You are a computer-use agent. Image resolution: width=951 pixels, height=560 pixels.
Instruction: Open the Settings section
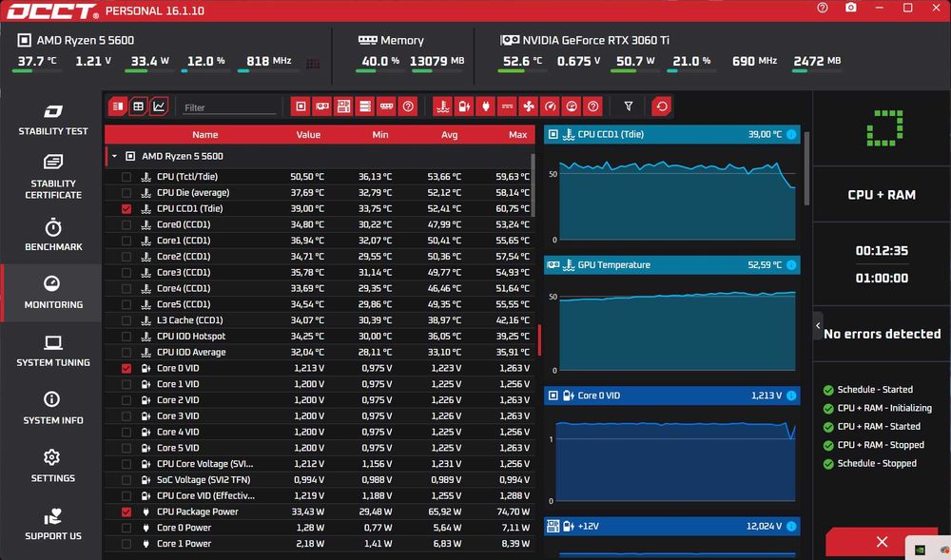[52, 467]
